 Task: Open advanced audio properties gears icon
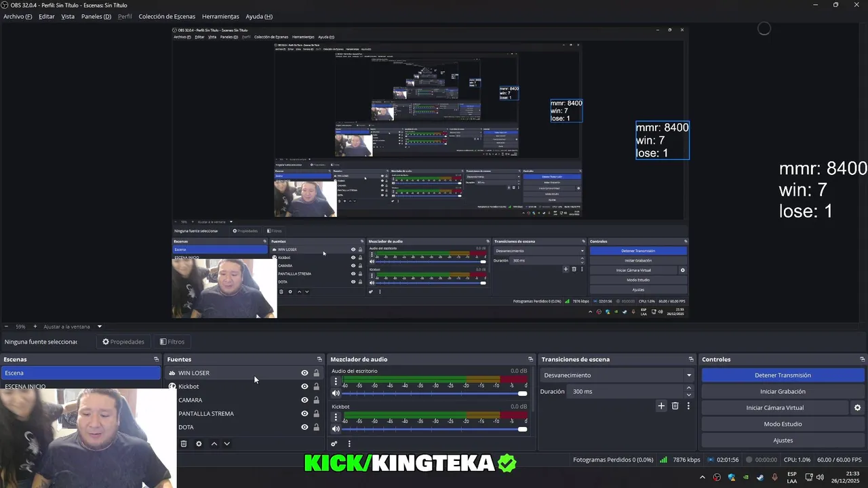point(334,444)
